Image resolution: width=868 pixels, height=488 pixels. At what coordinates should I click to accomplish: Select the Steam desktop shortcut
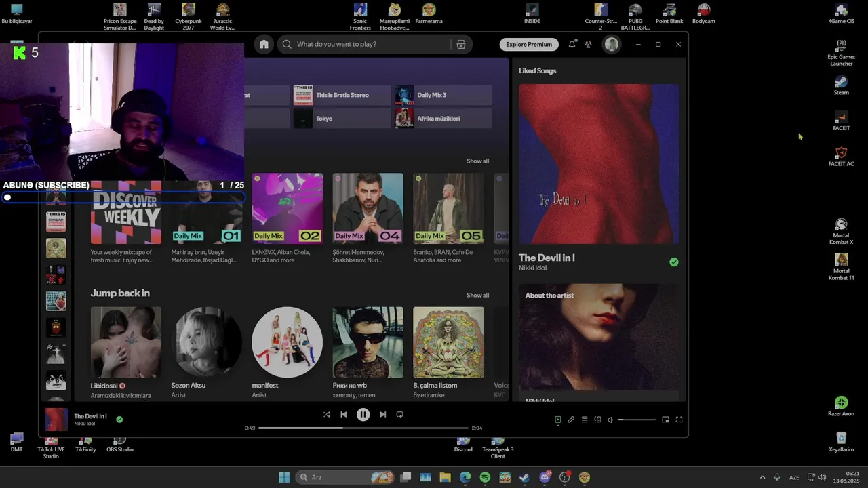coord(842,85)
